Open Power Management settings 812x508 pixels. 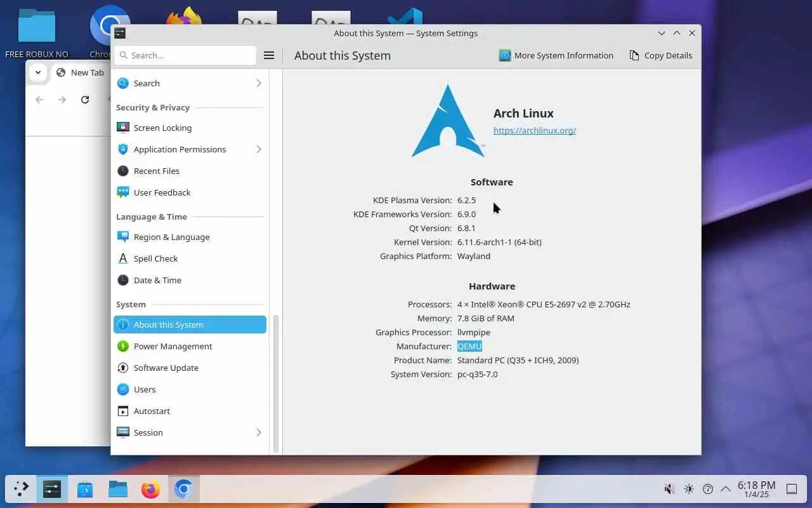190,346
